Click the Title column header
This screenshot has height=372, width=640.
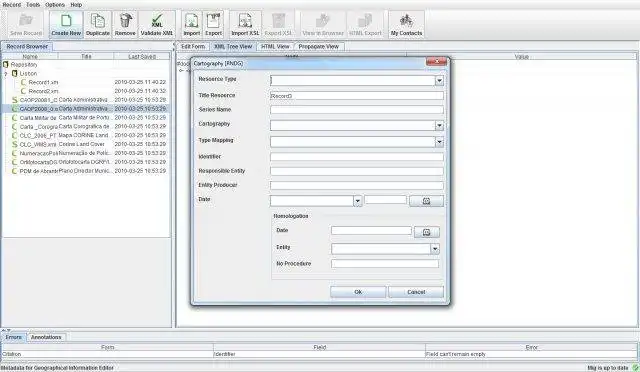click(x=86, y=56)
